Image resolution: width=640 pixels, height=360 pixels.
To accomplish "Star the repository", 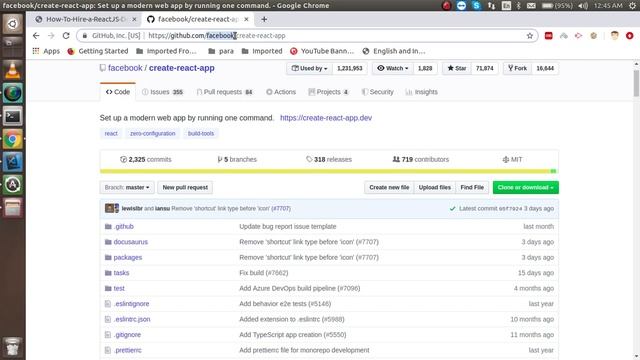I will (457, 68).
